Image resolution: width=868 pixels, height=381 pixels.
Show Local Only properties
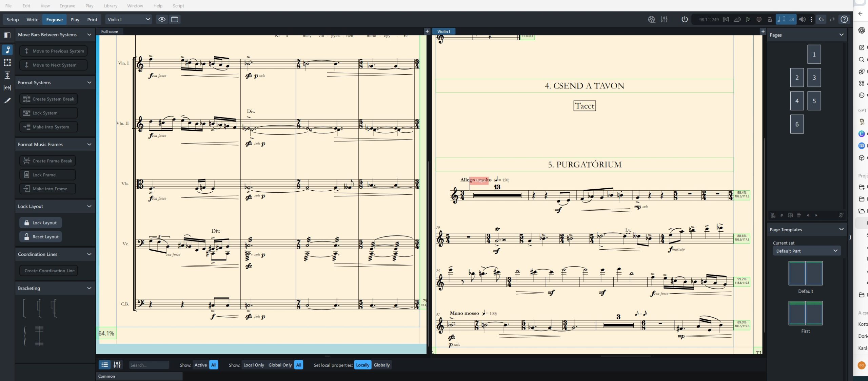click(x=253, y=365)
